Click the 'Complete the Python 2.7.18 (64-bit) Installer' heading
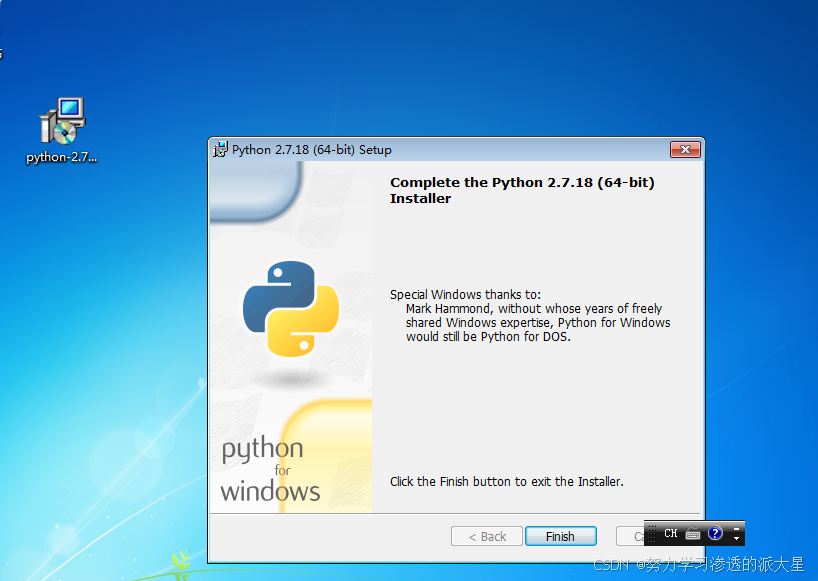Viewport: 818px width, 581px height. pyautogui.click(x=522, y=190)
